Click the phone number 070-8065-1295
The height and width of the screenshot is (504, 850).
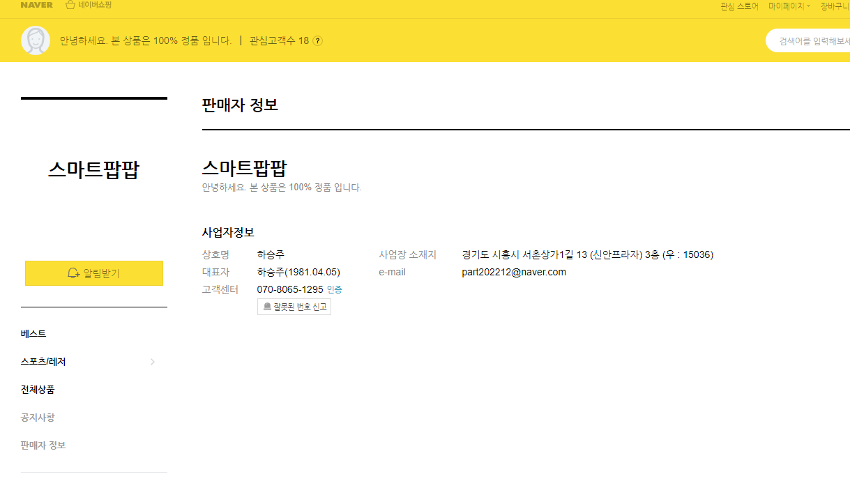[290, 289]
